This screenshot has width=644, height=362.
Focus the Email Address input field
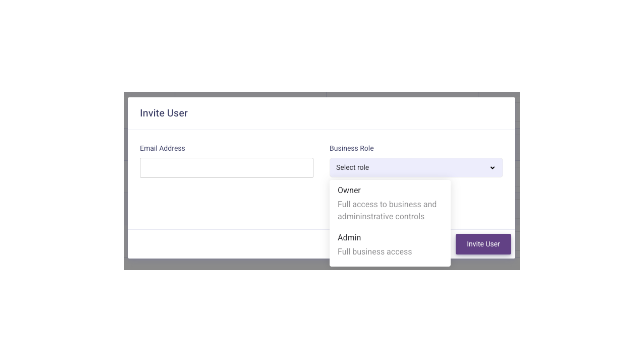click(x=226, y=168)
